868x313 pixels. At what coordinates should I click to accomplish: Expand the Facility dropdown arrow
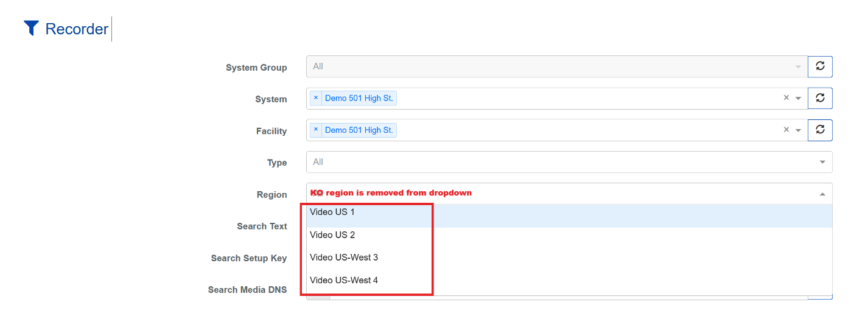pos(798,130)
